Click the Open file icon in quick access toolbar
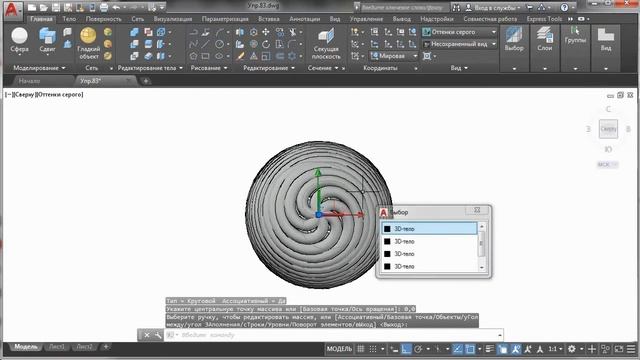Image resolution: width=640 pixels, height=360 pixels. (44, 7)
